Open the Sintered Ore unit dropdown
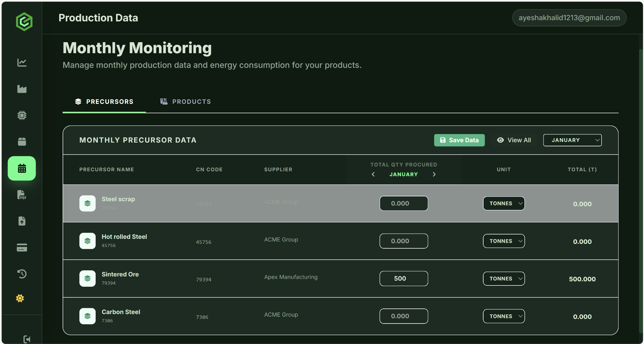644x344 pixels. point(504,279)
